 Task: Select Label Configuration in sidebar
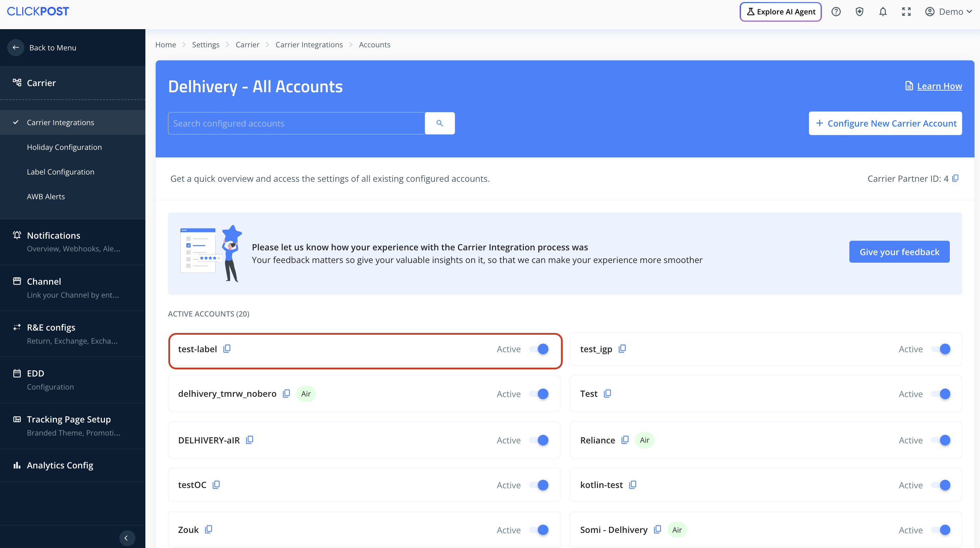(60, 172)
